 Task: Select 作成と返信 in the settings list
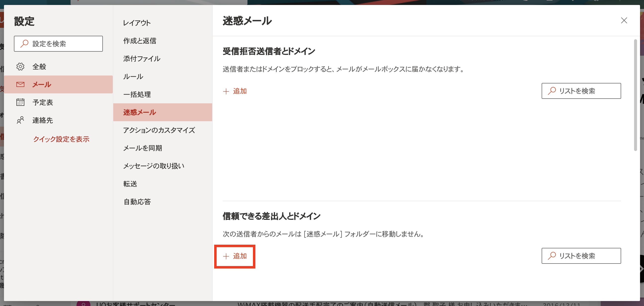[x=140, y=41]
